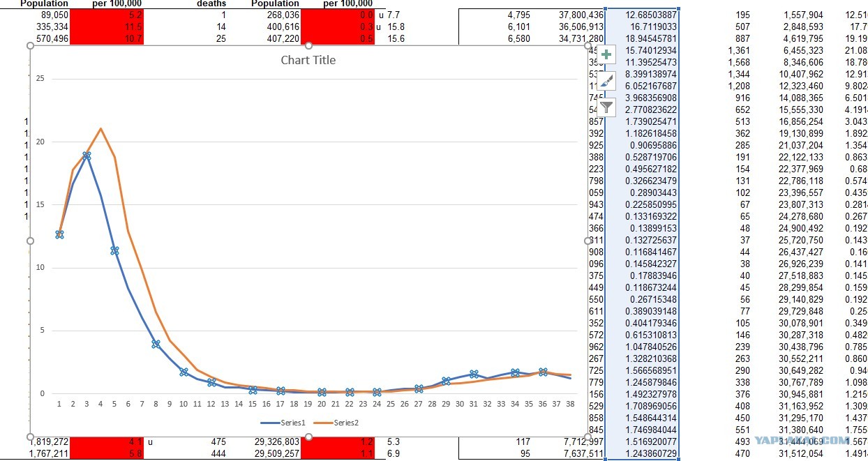Select cell with value 16.7119033
Image resolution: width=868 pixels, height=461 pixels.
643,27
